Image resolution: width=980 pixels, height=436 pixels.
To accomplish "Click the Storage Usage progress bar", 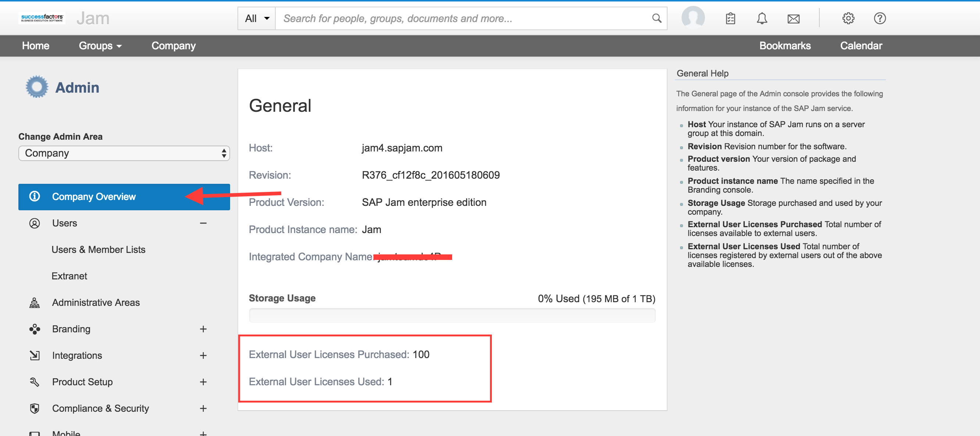I will (x=452, y=315).
